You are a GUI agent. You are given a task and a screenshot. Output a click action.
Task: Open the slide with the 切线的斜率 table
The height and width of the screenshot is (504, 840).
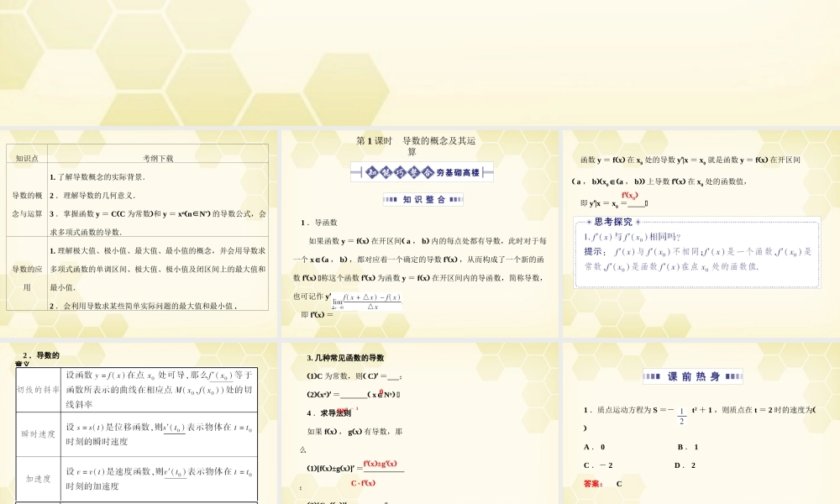139,423
